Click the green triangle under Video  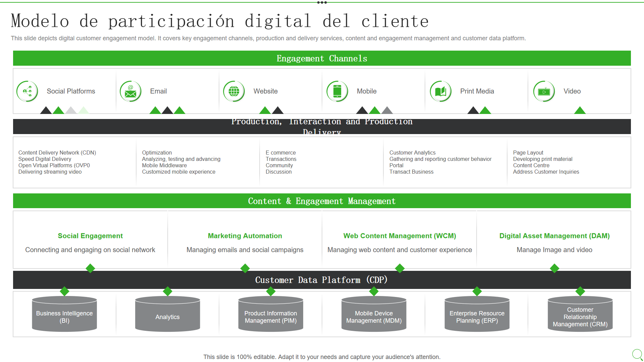point(580,111)
